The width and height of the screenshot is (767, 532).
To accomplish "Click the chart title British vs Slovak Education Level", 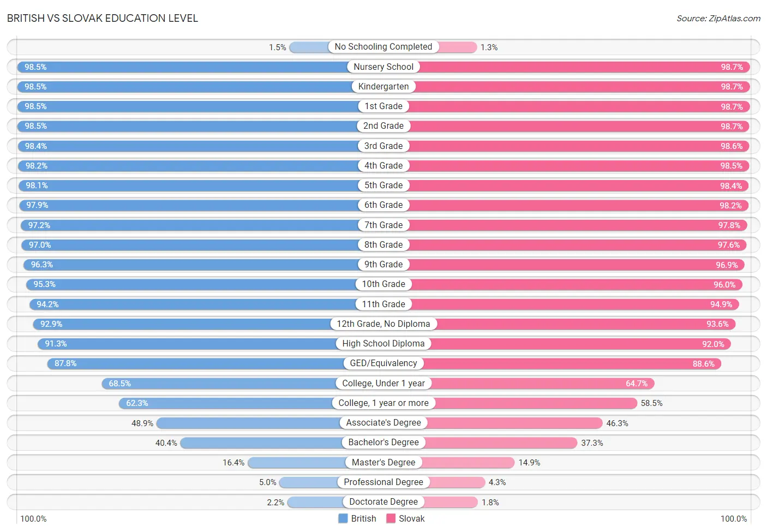I will (103, 18).
